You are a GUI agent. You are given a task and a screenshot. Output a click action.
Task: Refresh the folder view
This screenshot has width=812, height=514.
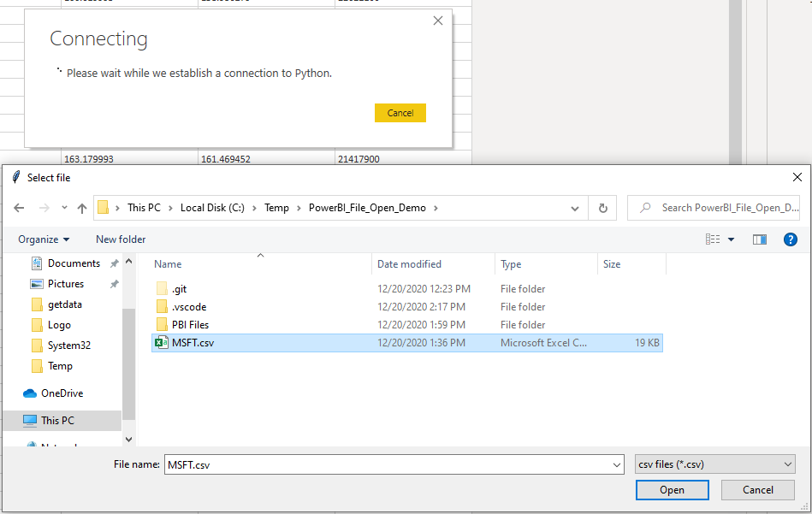click(602, 208)
